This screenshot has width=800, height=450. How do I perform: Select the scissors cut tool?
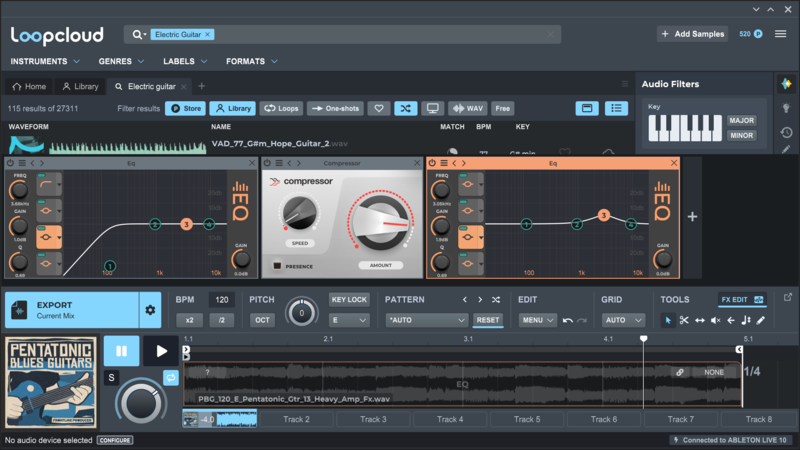(684, 320)
